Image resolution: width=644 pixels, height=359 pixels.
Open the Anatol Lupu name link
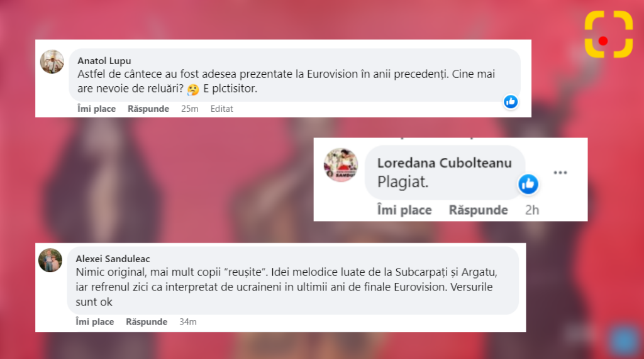(x=104, y=61)
